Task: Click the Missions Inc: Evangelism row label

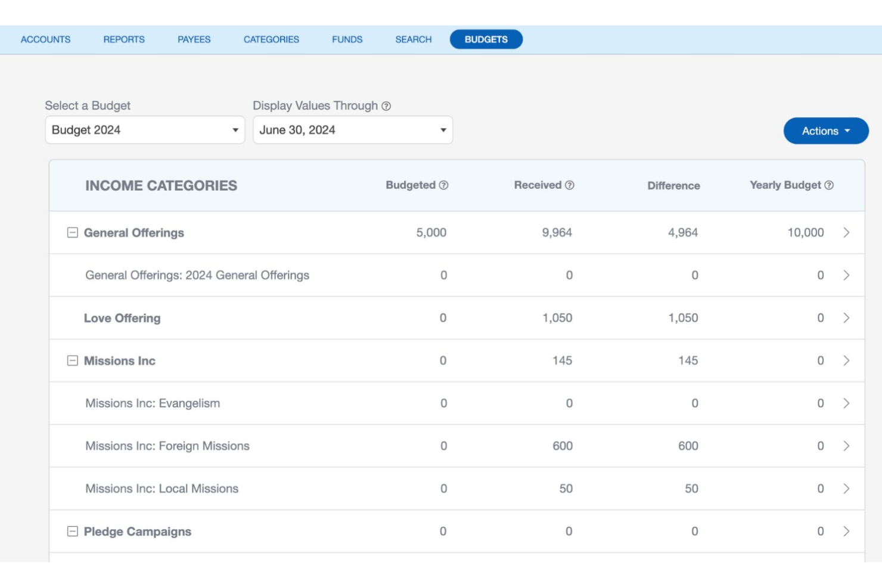Action: tap(153, 403)
